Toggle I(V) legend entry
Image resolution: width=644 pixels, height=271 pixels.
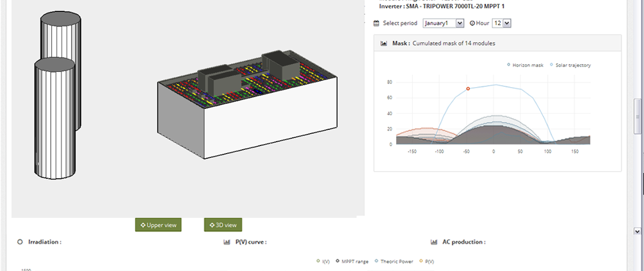point(323,261)
